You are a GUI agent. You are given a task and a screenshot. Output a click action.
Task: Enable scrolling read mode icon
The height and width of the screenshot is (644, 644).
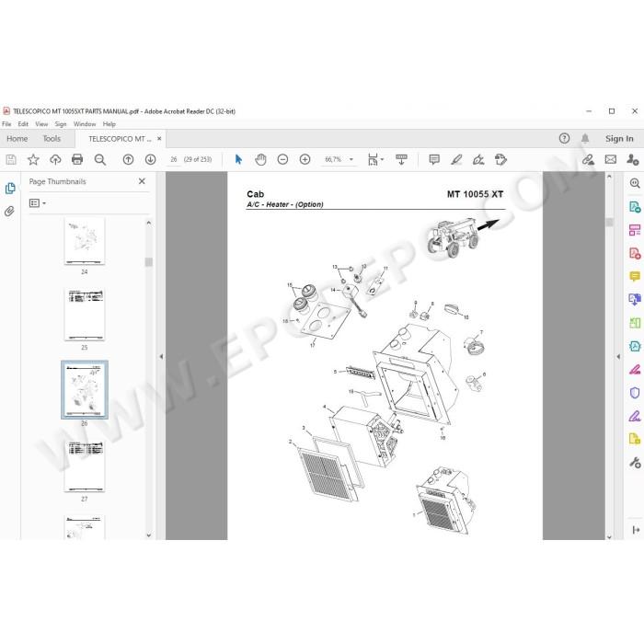click(x=401, y=159)
